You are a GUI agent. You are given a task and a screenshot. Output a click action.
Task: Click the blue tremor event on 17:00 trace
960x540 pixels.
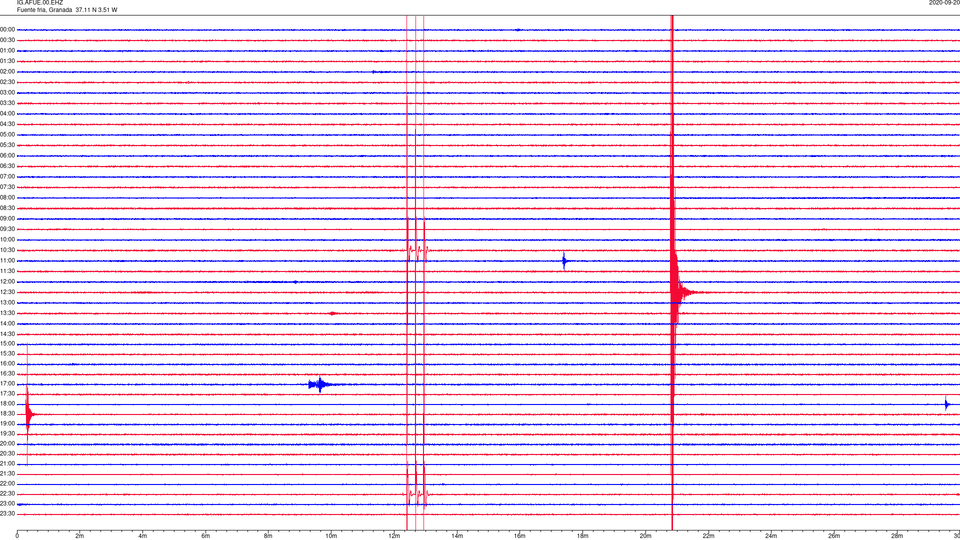coord(320,384)
